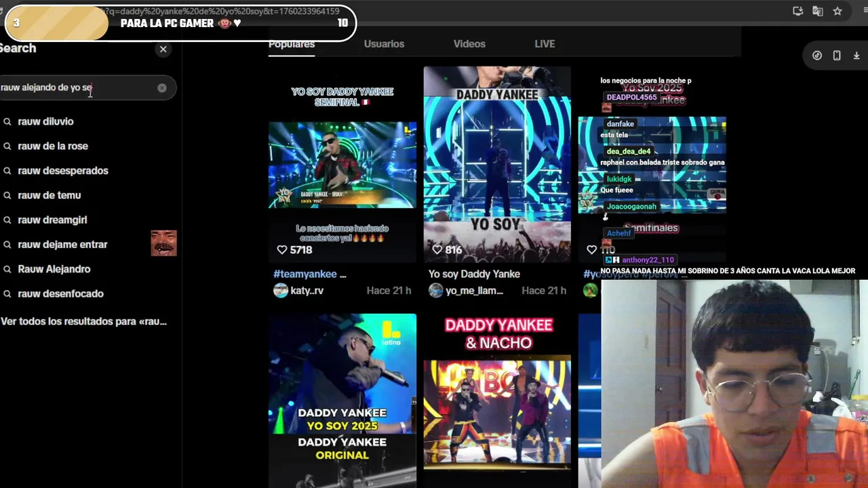Screen dimensions: 868x488
Task: Select suggestion Rauw Alejandro
Action: coord(54,269)
